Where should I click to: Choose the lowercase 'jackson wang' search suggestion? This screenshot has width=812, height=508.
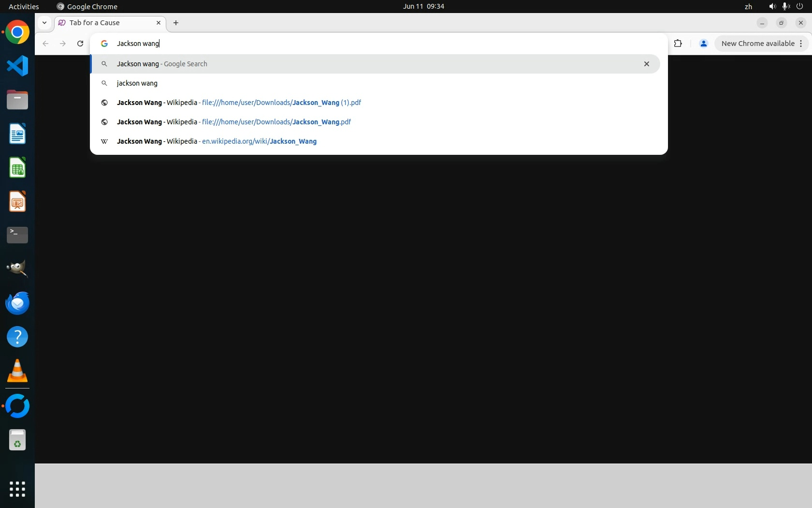[x=137, y=83]
